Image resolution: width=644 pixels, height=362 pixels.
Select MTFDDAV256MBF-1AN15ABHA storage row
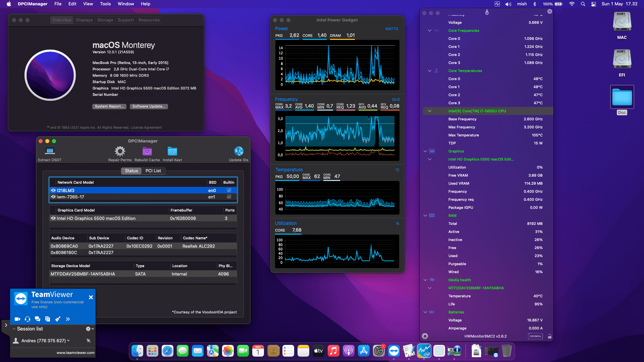pyautogui.click(x=143, y=274)
